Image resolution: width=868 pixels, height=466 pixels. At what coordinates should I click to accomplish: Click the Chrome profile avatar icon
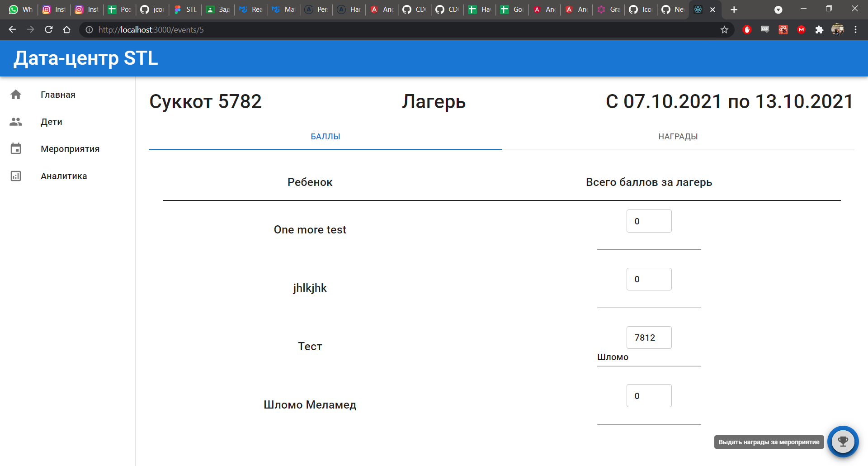(x=838, y=29)
